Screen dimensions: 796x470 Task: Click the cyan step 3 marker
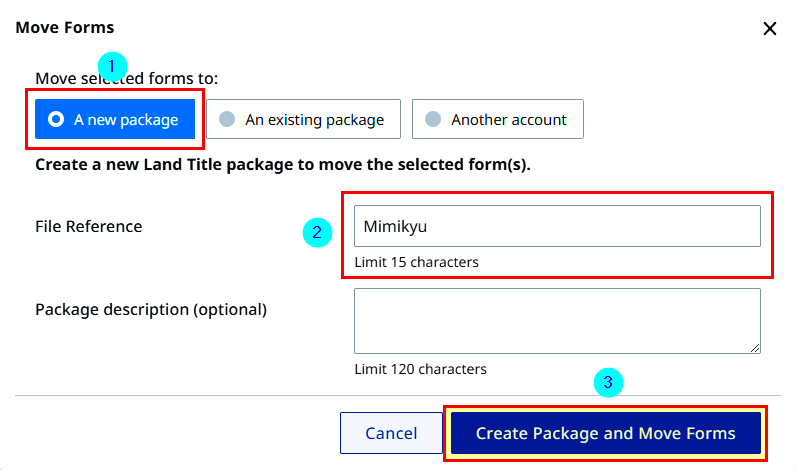tap(608, 382)
